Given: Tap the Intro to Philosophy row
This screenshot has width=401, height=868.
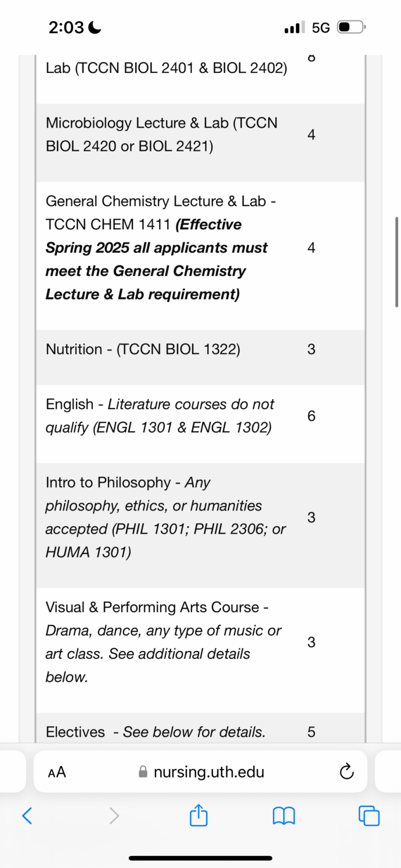Looking at the screenshot, I should (x=200, y=526).
